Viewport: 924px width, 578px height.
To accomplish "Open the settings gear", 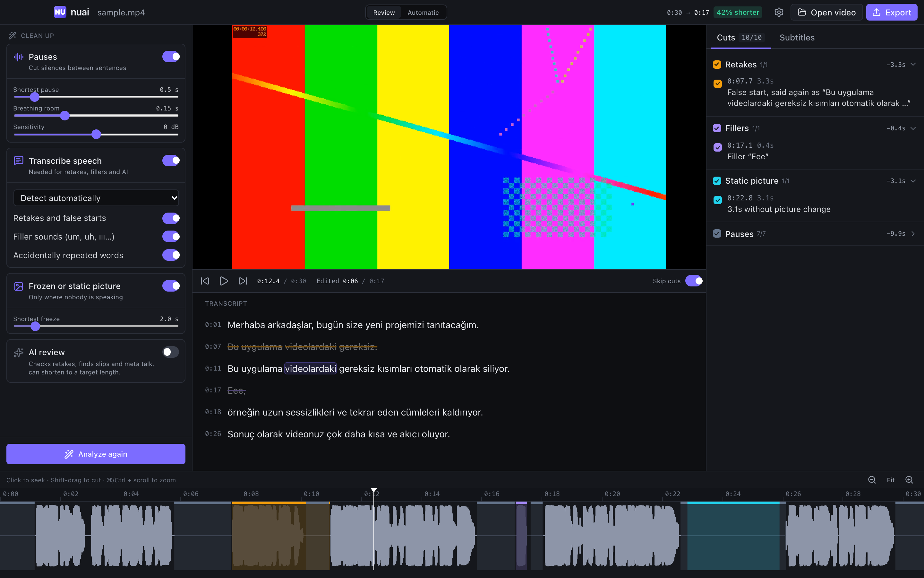I will 779,12.
